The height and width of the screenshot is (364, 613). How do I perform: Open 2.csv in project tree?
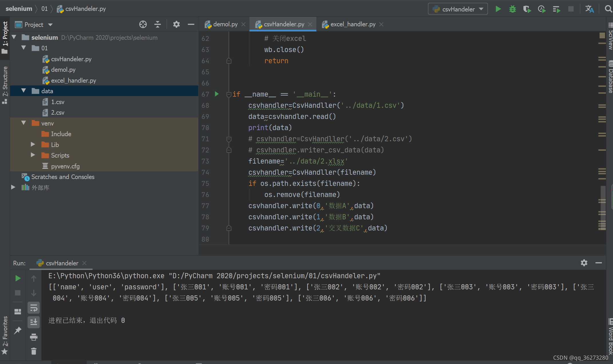click(x=57, y=113)
